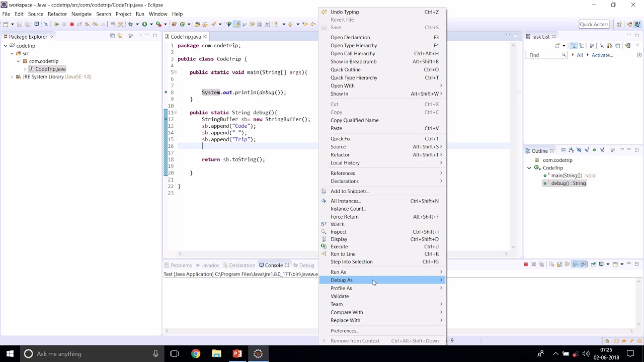Toggle Hide Local Types in Outline toolbar

pyautogui.click(x=602, y=150)
